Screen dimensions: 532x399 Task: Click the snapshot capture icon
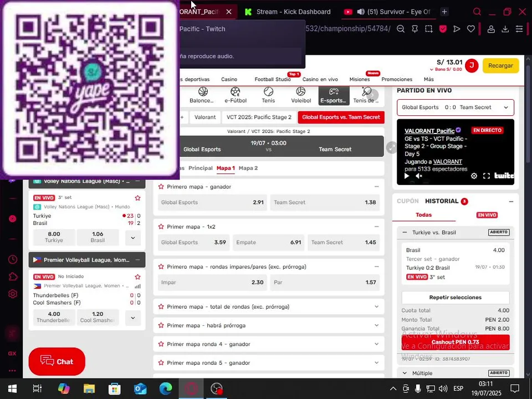tap(429, 29)
